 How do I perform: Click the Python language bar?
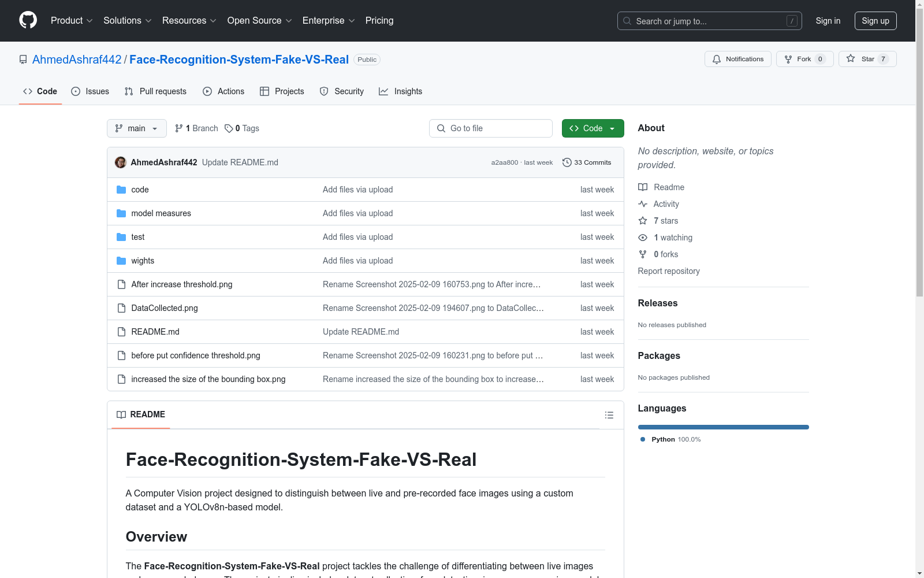(x=724, y=427)
